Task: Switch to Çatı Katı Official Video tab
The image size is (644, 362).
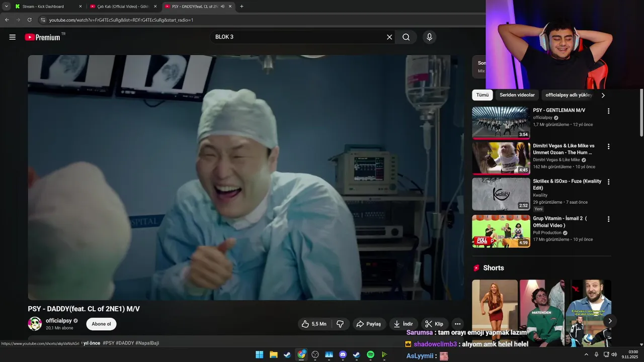Action: (x=123, y=7)
